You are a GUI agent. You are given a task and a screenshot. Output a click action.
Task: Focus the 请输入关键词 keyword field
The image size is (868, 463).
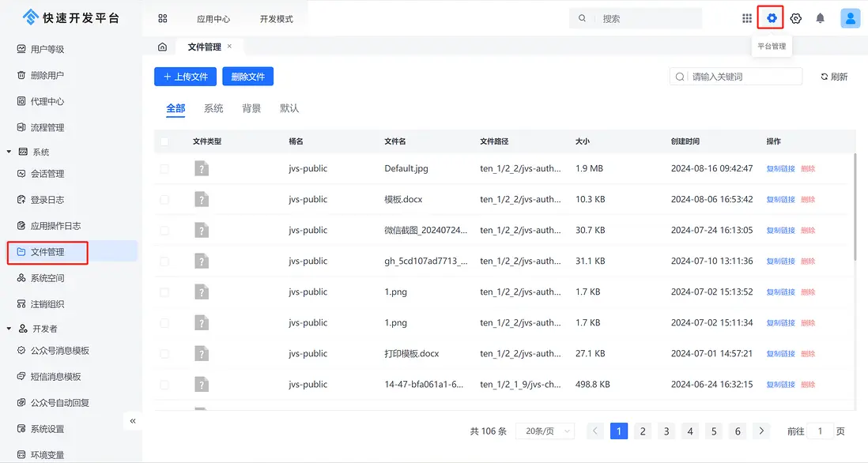[736, 77]
